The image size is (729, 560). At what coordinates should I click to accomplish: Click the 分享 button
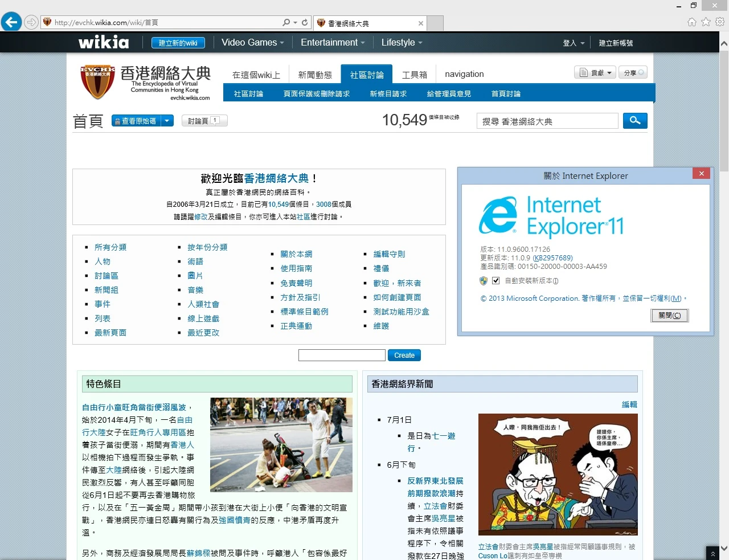click(633, 73)
